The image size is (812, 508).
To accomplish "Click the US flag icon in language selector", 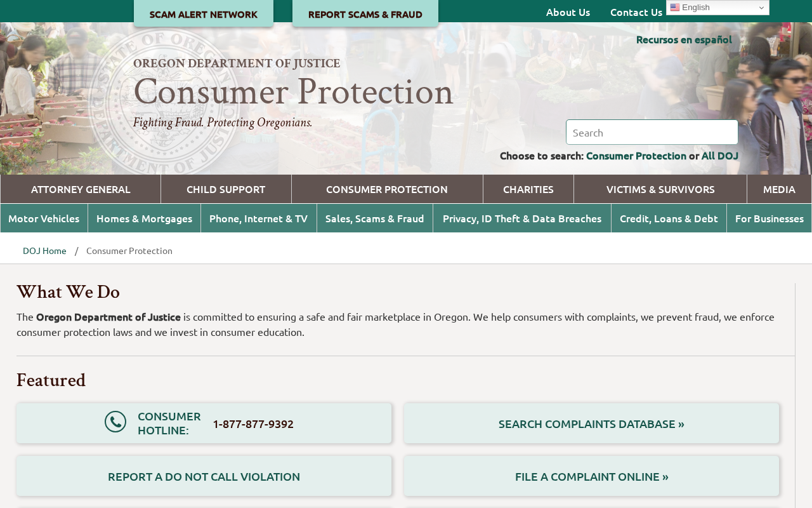I will 675,8.
